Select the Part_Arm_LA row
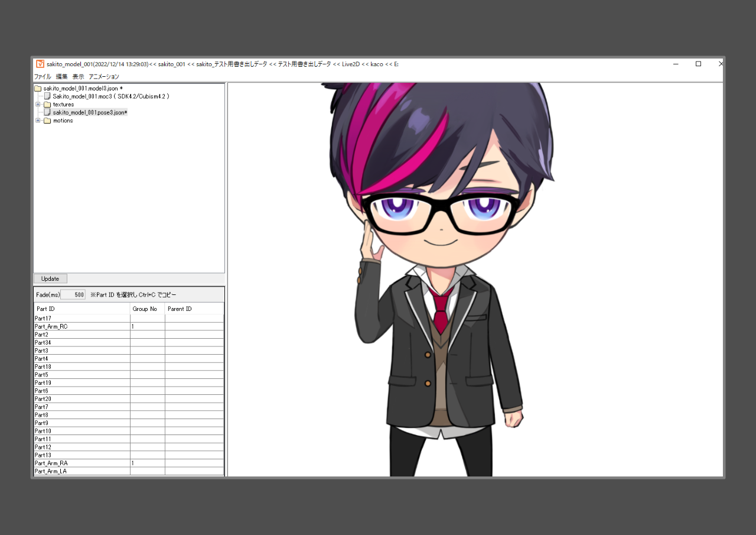 [x=129, y=471]
